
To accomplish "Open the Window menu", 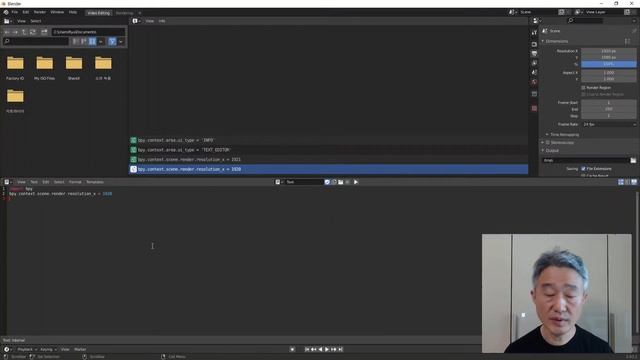I will click(x=57, y=12).
